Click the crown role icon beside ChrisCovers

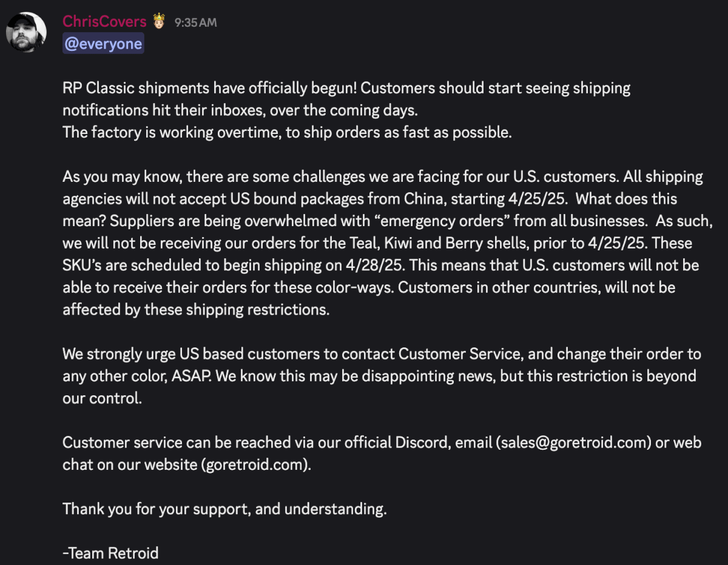pos(160,22)
